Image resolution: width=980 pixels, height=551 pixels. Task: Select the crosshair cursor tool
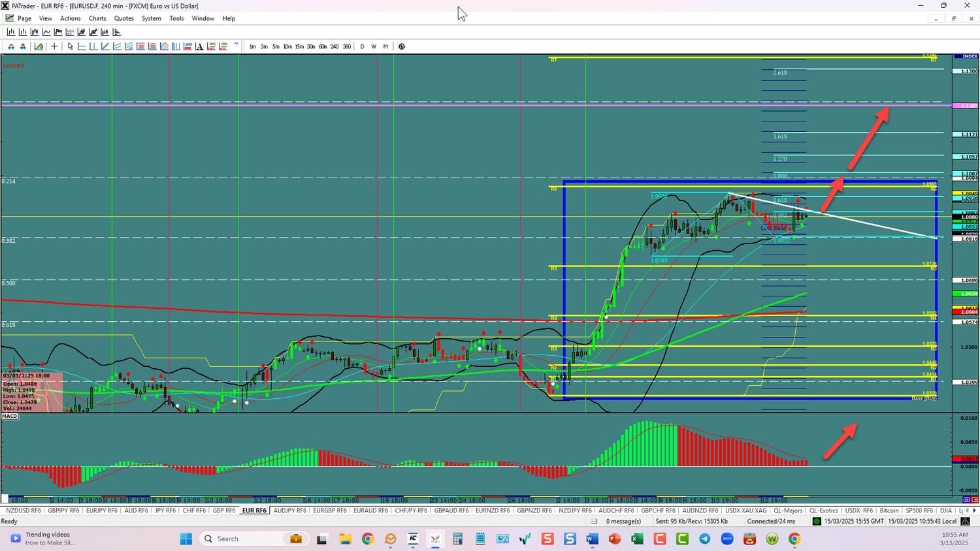(x=54, y=46)
